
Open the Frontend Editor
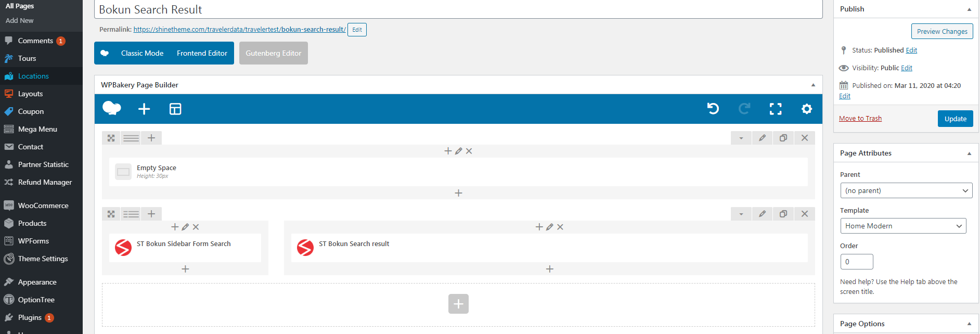202,53
